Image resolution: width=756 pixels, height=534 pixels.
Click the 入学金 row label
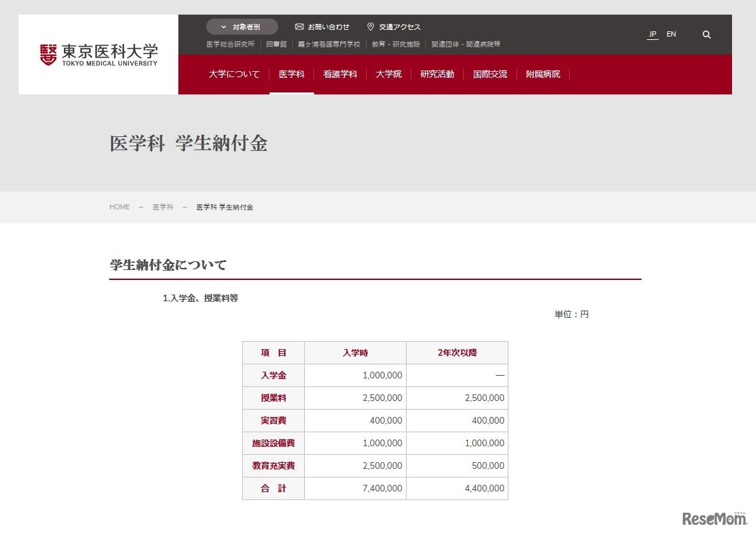point(274,376)
